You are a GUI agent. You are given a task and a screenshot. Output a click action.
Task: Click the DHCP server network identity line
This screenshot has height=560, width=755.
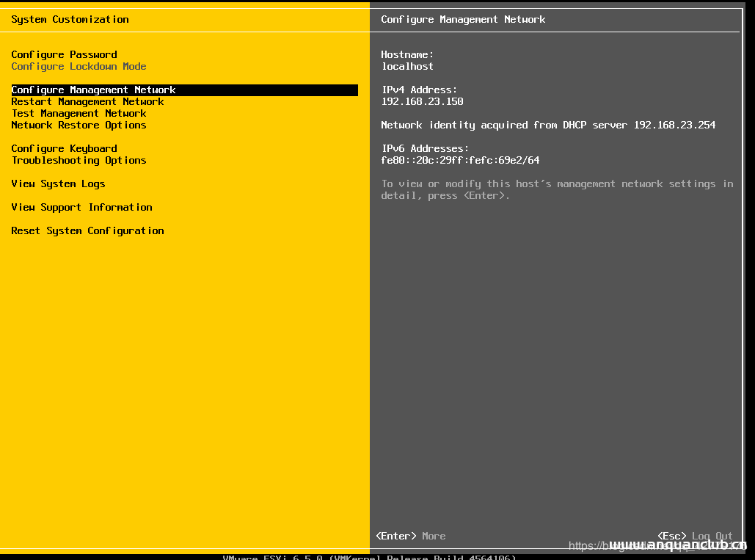pyautogui.click(x=548, y=125)
